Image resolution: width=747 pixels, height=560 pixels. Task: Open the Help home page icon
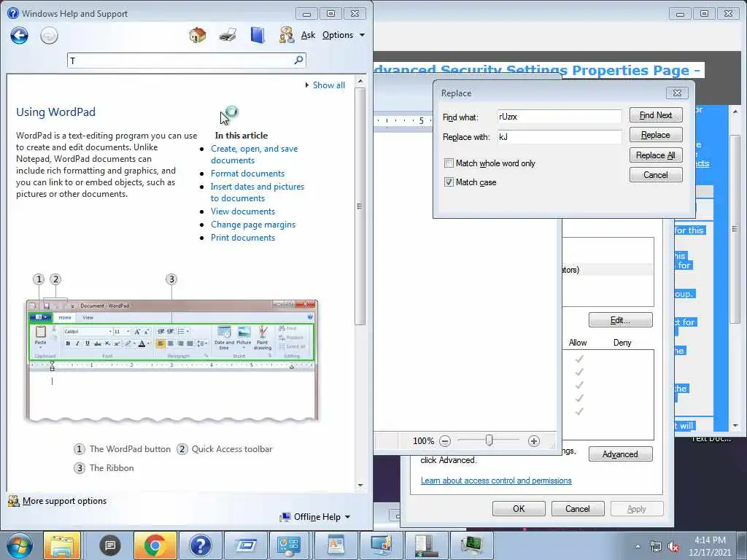click(197, 35)
